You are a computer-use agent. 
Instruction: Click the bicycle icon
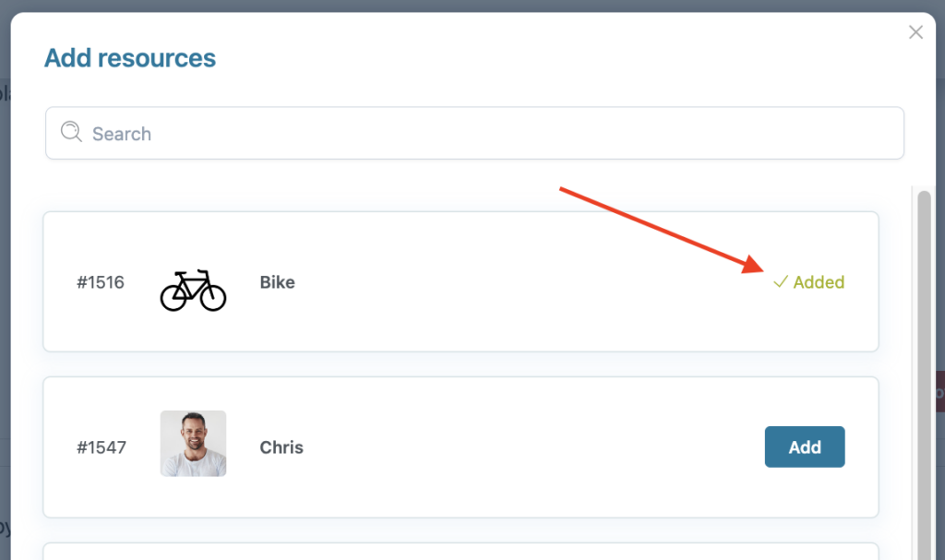point(193,291)
